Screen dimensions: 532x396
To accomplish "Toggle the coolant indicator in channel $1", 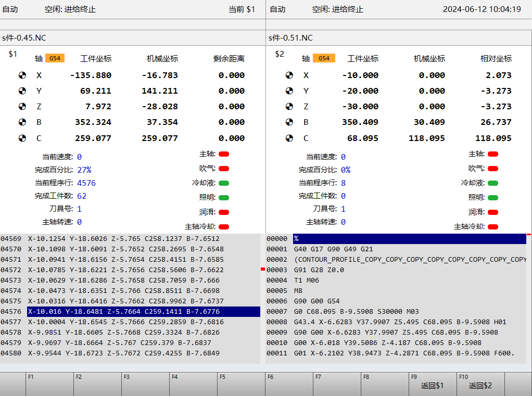I will (x=224, y=183).
